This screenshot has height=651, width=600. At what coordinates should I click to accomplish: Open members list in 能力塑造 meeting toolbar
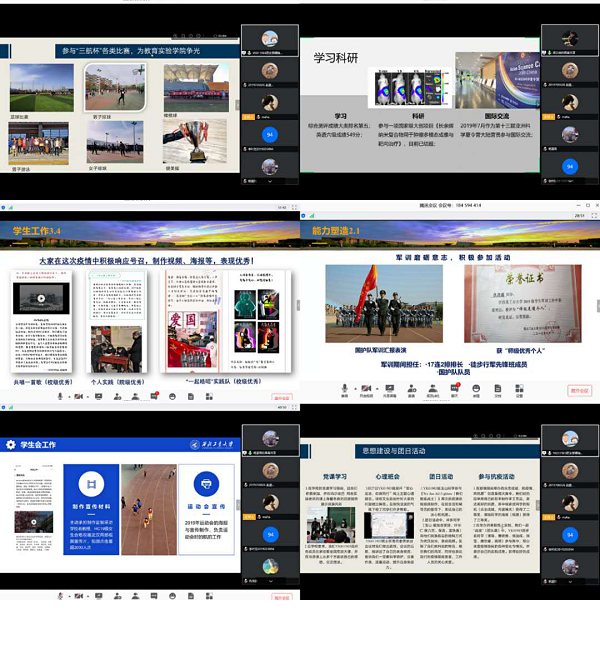pos(433,389)
